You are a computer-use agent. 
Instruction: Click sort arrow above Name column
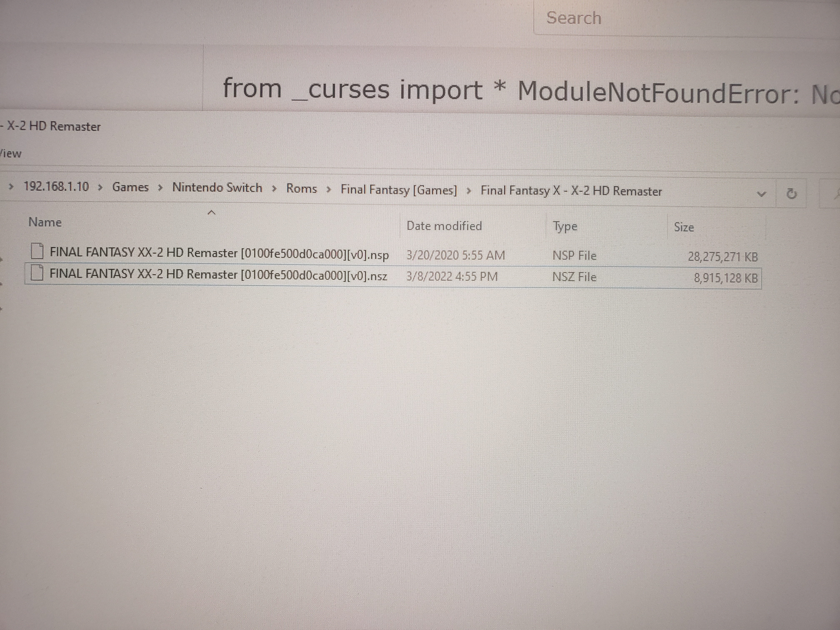pos(212,213)
